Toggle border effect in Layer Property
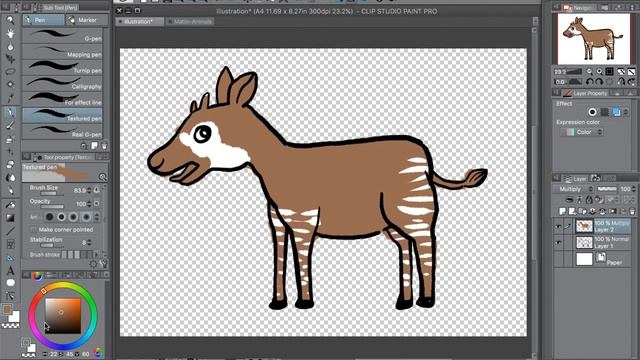Screen dimensions: 640x360 pos(592,112)
